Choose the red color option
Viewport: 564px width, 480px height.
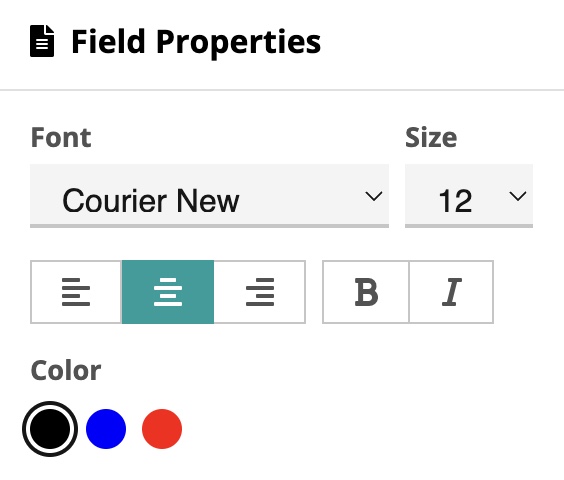point(162,429)
